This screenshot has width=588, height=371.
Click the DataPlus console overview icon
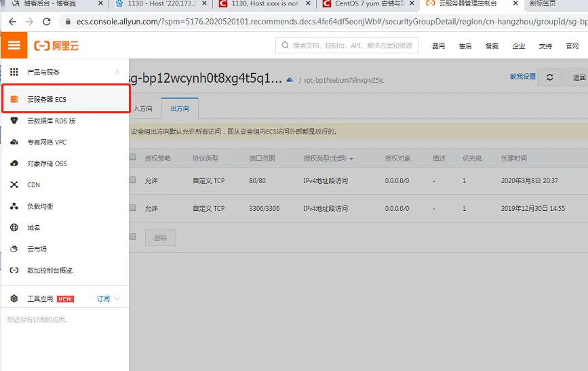(14, 270)
